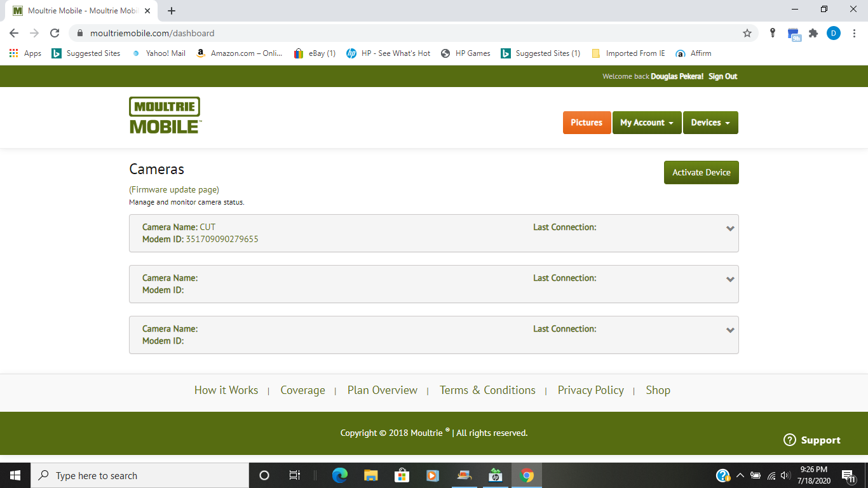The height and width of the screenshot is (488, 868).
Task: Open the Support help widget
Action: tap(812, 440)
